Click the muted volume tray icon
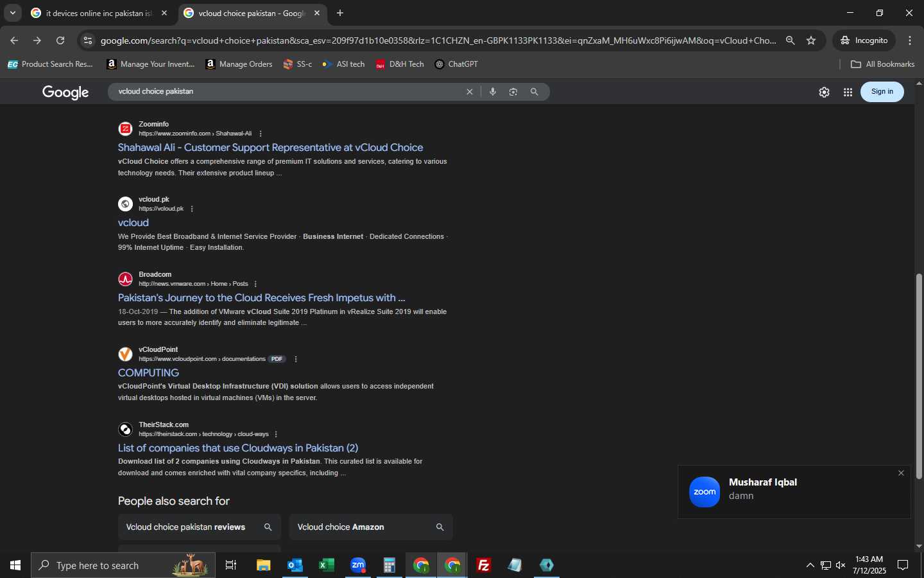The height and width of the screenshot is (578, 924). coord(841,565)
